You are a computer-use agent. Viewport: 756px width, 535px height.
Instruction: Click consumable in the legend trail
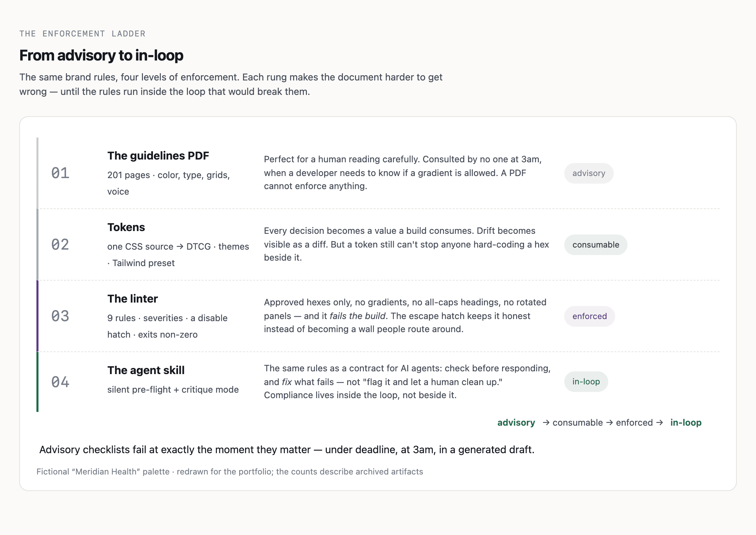(x=577, y=423)
